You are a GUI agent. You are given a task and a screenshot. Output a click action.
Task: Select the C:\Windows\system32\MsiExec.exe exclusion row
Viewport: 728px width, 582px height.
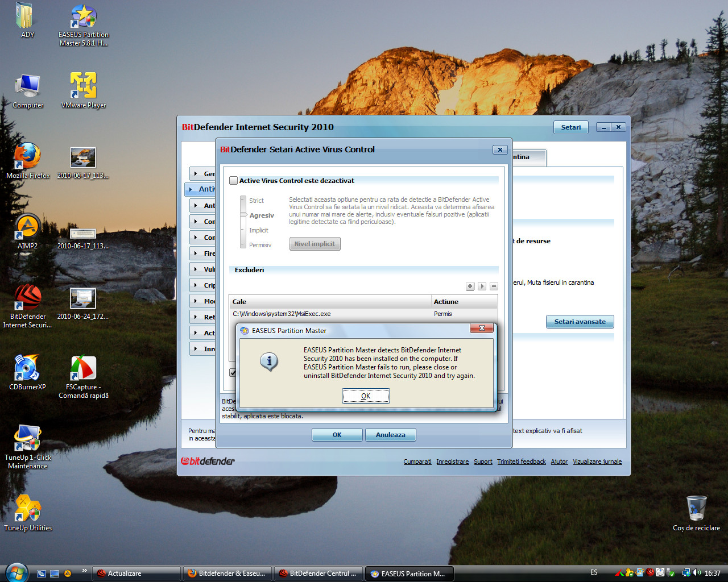pos(363,314)
